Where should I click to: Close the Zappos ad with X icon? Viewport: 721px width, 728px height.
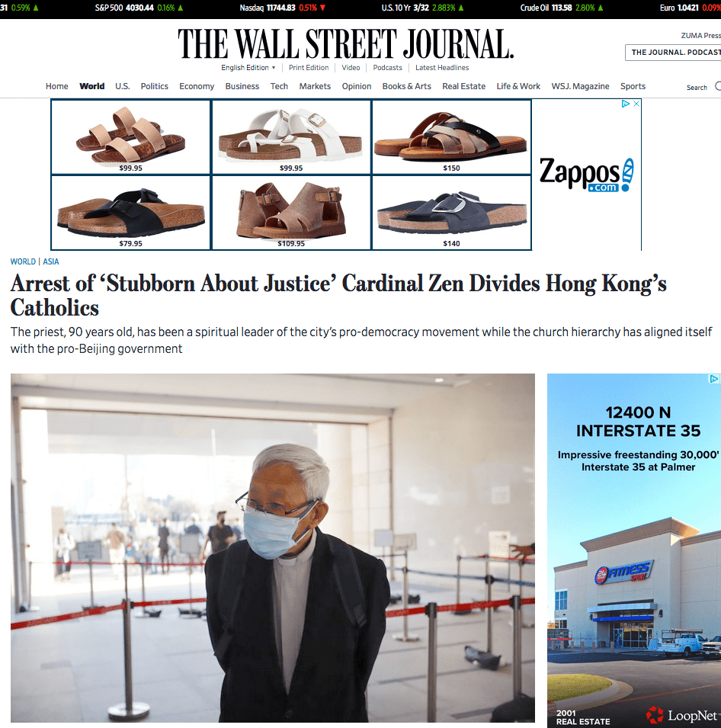[636, 104]
